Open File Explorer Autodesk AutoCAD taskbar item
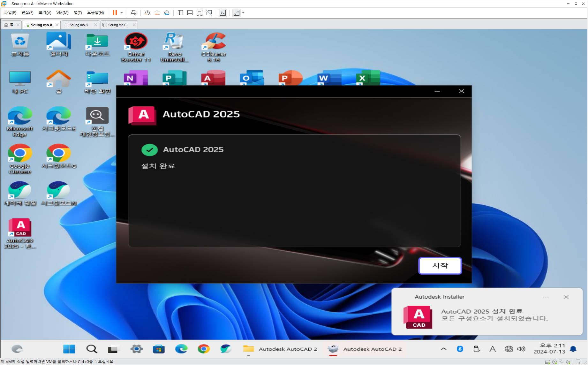588x365 pixels. point(280,349)
